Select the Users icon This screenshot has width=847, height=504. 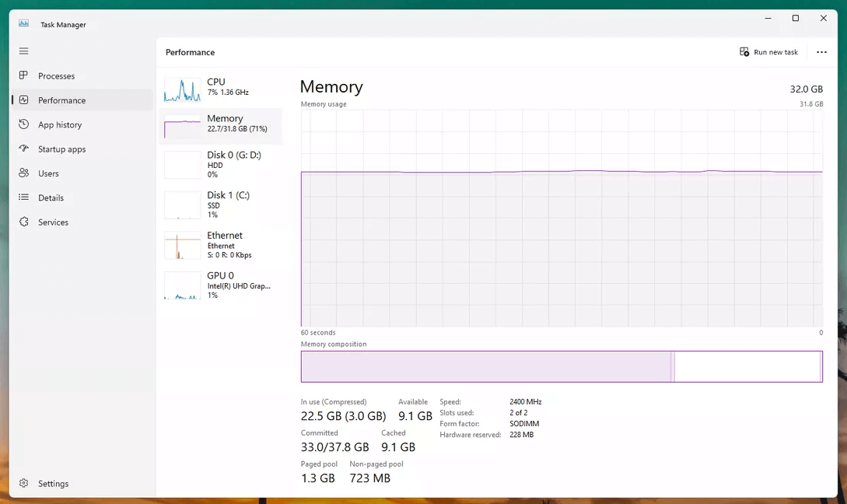point(23,173)
